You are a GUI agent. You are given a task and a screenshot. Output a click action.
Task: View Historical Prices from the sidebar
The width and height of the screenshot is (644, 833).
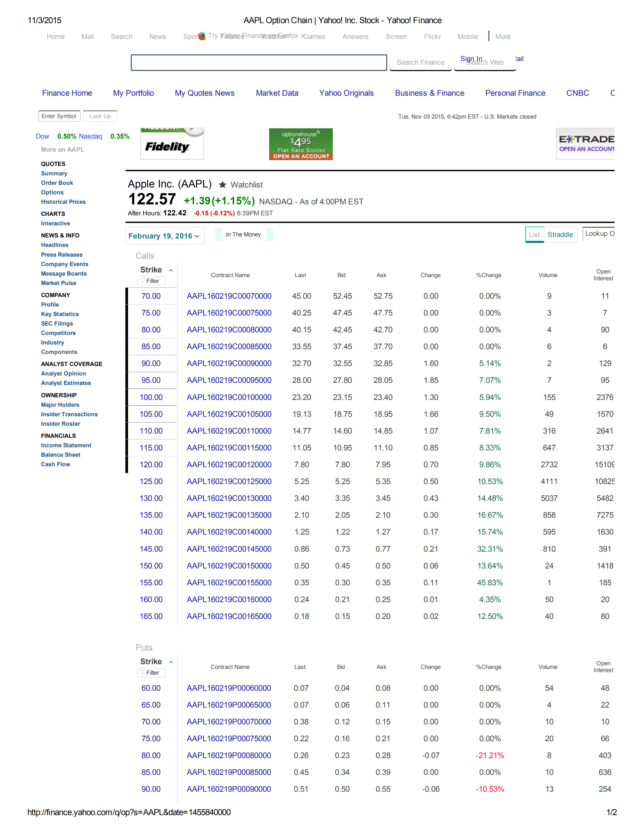pyautogui.click(x=63, y=202)
